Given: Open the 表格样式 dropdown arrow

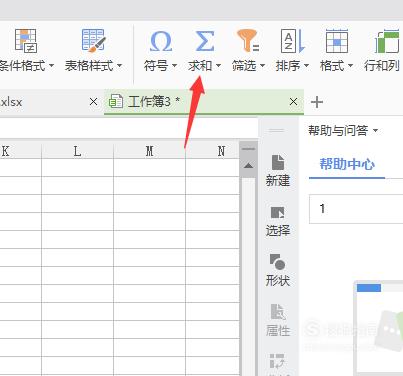Looking at the screenshot, I should click(x=119, y=66).
